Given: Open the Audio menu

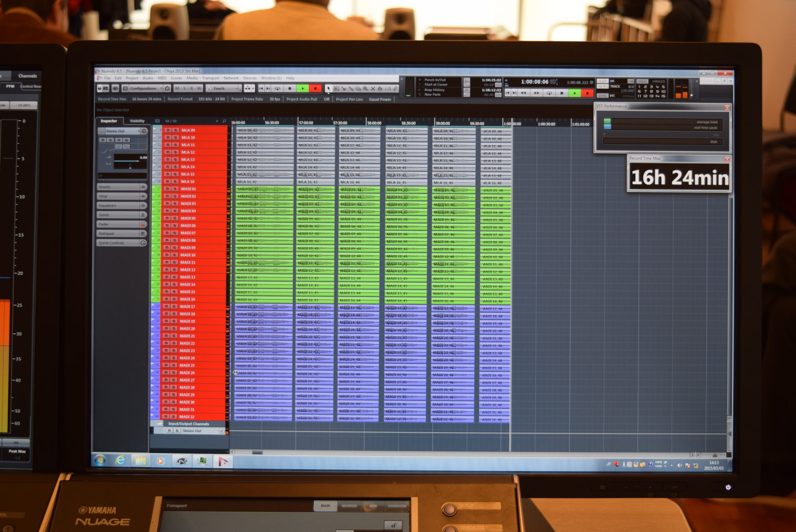Looking at the screenshot, I should tap(148, 78).
